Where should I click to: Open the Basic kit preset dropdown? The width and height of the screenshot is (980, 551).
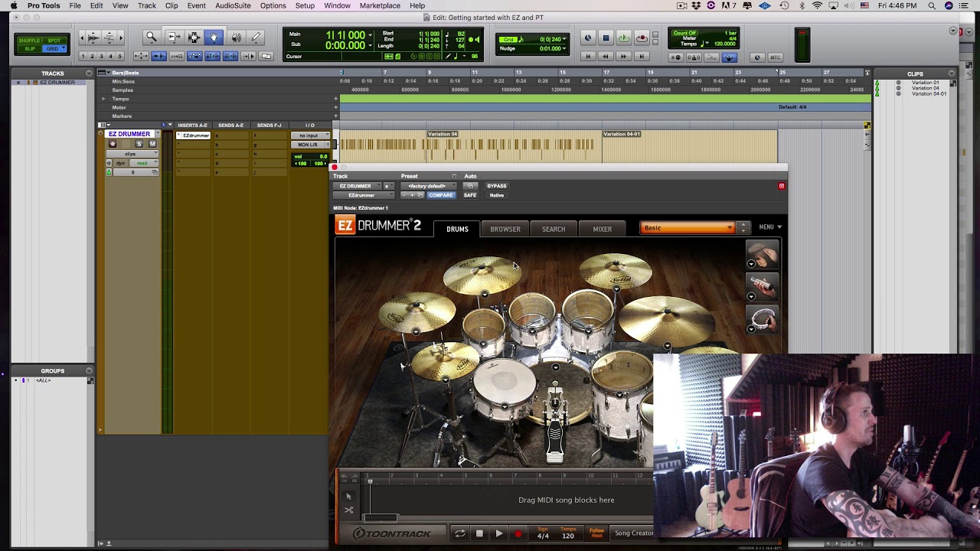687,227
